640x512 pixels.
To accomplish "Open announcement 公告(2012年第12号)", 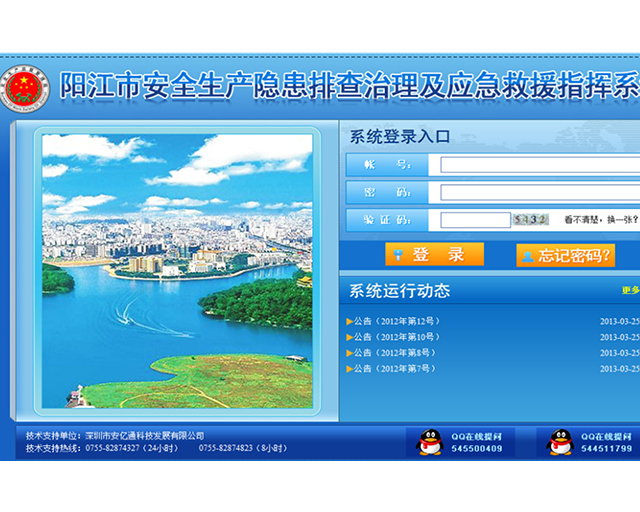I will 396,321.
